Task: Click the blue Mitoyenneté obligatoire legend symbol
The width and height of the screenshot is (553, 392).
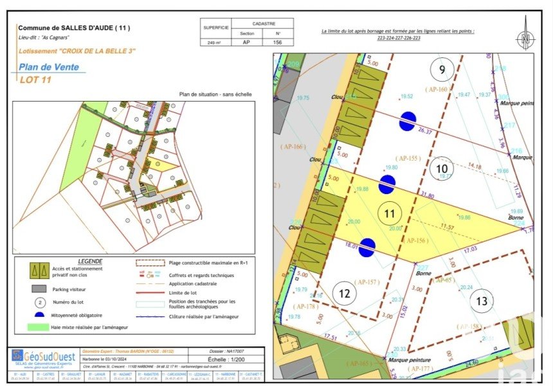Action: coord(39,314)
